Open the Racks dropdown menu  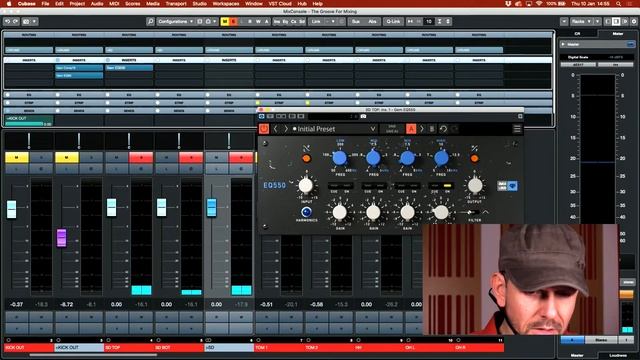tap(581, 21)
